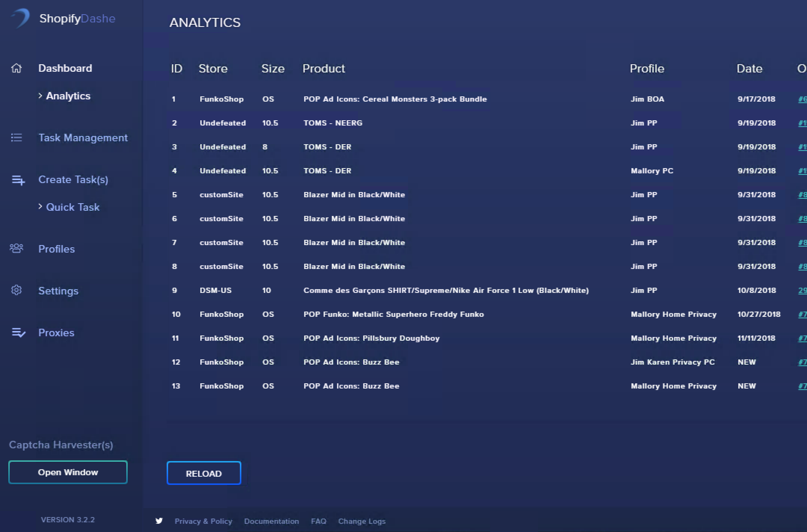This screenshot has height=532, width=807.
Task: Open the FAQ link
Action: pos(318,521)
